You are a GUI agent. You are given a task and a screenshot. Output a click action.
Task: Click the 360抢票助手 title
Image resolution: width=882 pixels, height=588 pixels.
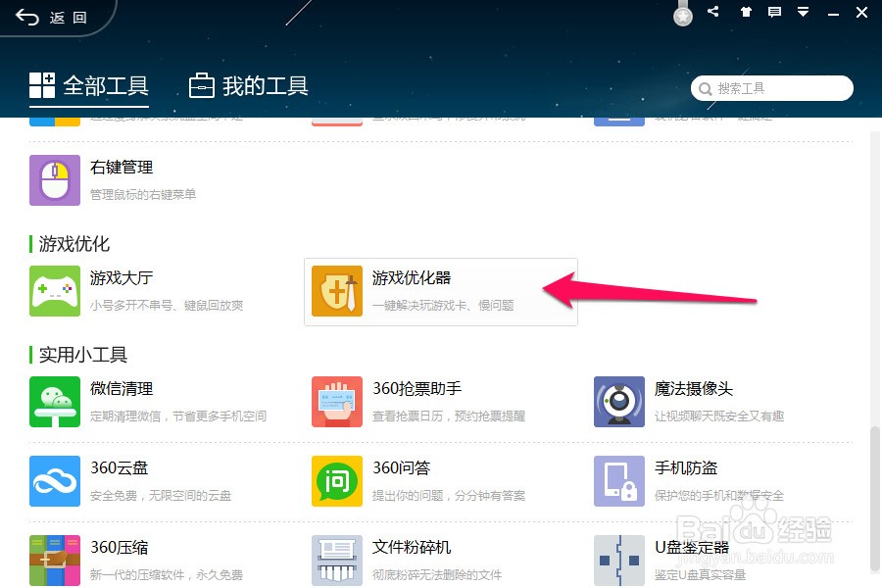(416, 389)
